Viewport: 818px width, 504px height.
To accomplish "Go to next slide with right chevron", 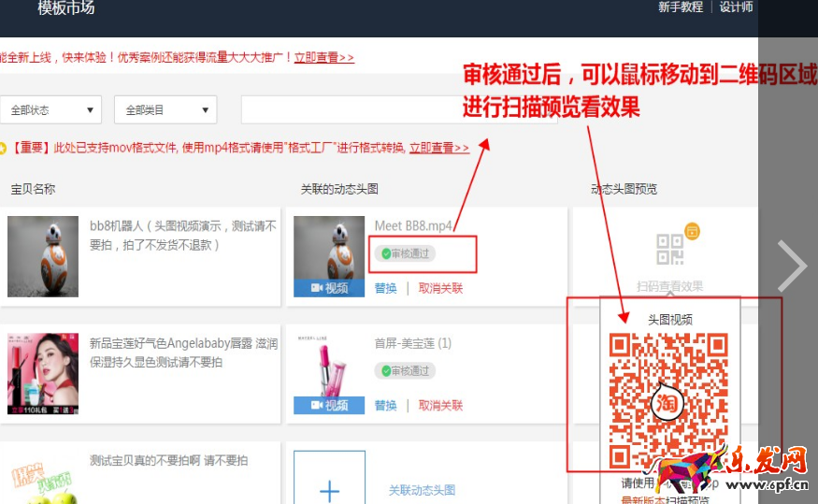I will pyautogui.click(x=792, y=266).
